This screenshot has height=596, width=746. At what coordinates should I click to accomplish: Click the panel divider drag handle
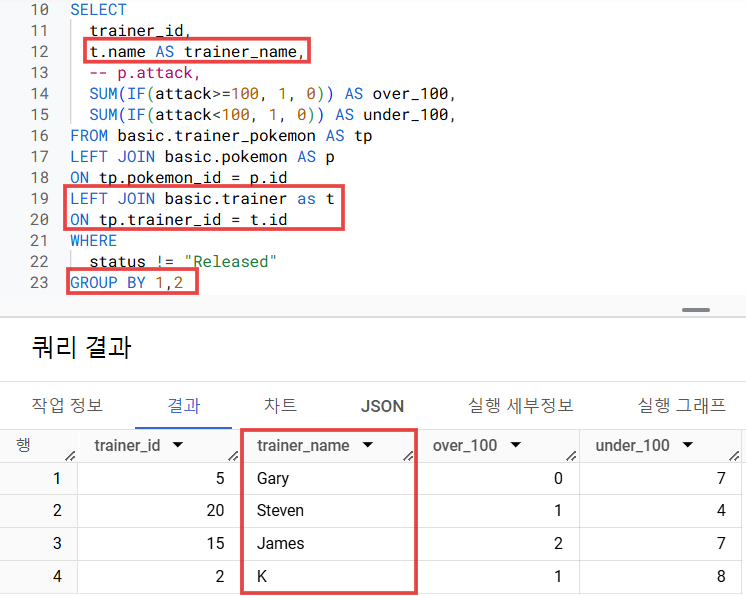click(696, 310)
